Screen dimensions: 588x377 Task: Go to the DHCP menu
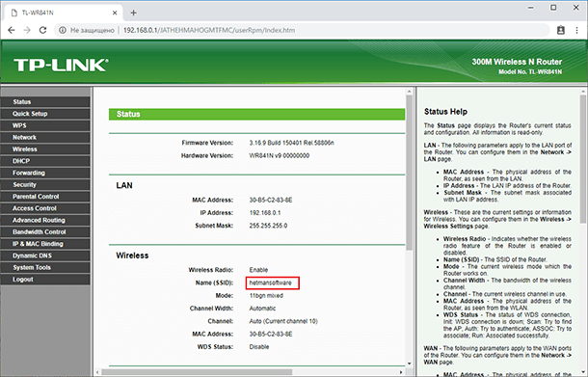[x=45, y=161]
